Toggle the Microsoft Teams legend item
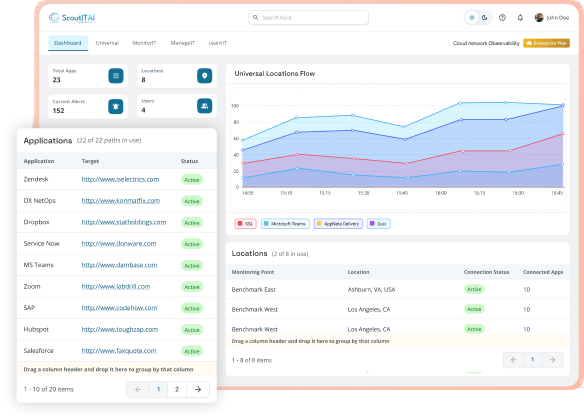 pos(285,223)
